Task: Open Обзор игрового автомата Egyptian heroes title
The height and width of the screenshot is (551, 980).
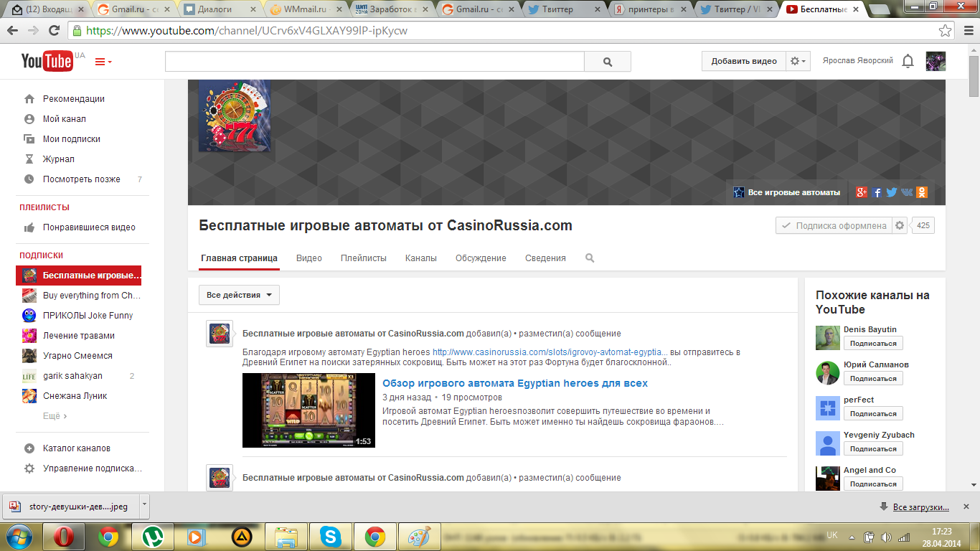Action: pos(515,383)
